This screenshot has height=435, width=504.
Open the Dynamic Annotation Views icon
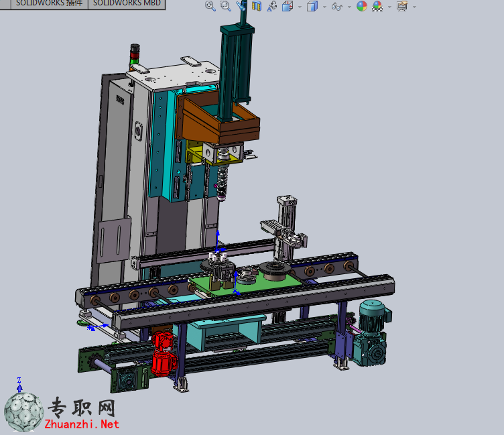272,6
